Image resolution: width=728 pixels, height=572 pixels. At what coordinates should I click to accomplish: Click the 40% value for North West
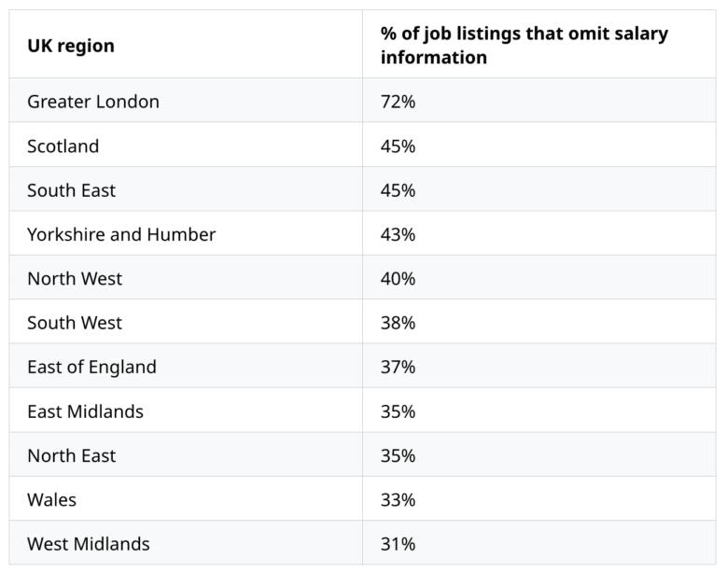tap(398, 279)
